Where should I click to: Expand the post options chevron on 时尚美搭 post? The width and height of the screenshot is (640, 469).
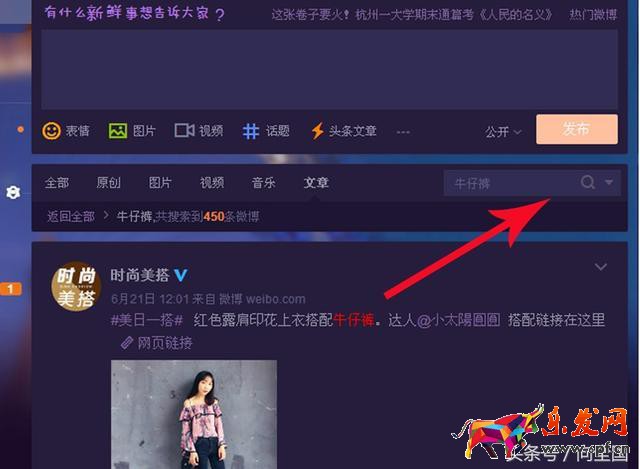(x=600, y=267)
